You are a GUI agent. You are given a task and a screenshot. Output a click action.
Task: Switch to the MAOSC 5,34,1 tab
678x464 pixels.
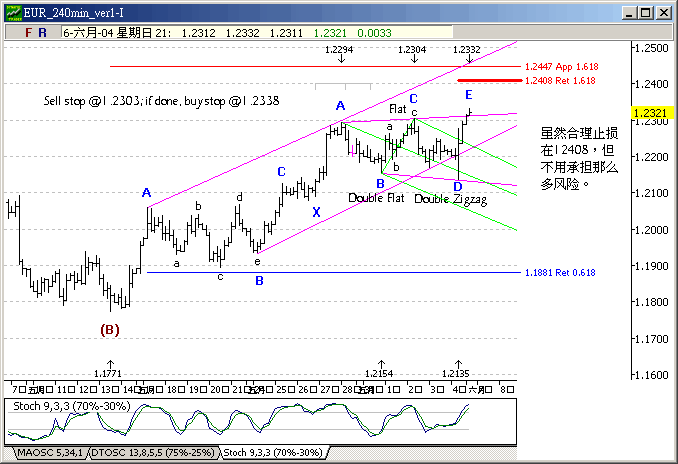(50, 453)
